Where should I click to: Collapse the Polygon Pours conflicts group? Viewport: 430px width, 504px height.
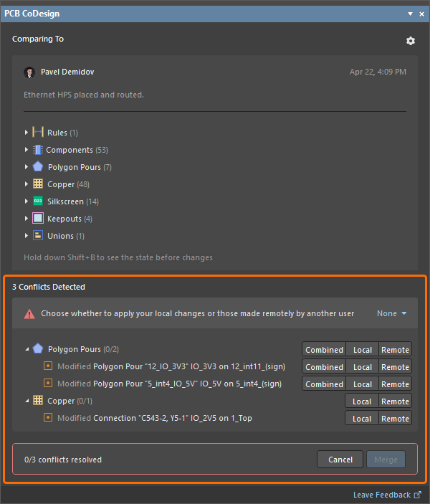click(x=27, y=350)
